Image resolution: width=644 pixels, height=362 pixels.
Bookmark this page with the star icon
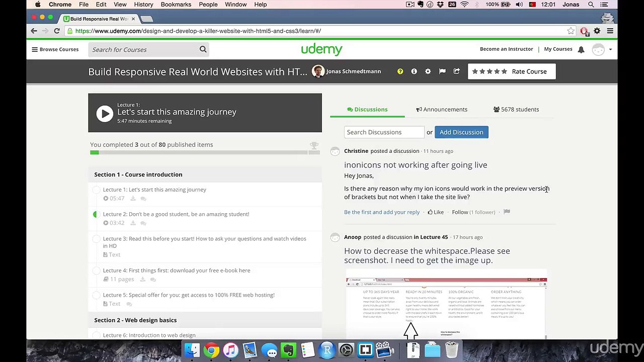point(571,31)
